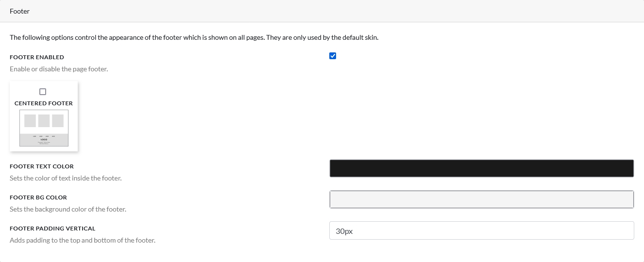Click the FOOTER TEXT COLOR label
The height and width of the screenshot is (262, 644).
tap(42, 166)
